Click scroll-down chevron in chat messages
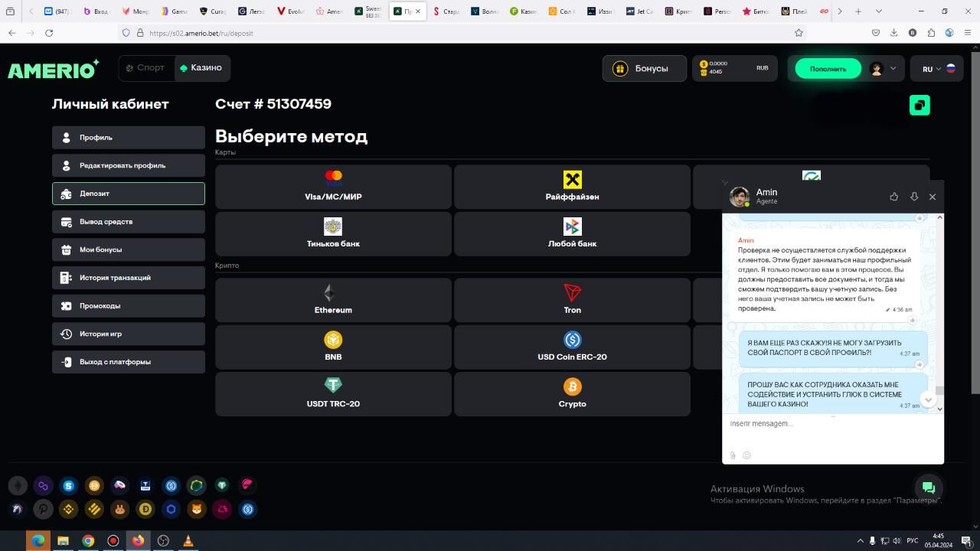This screenshot has width=980, height=551. [928, 399]
